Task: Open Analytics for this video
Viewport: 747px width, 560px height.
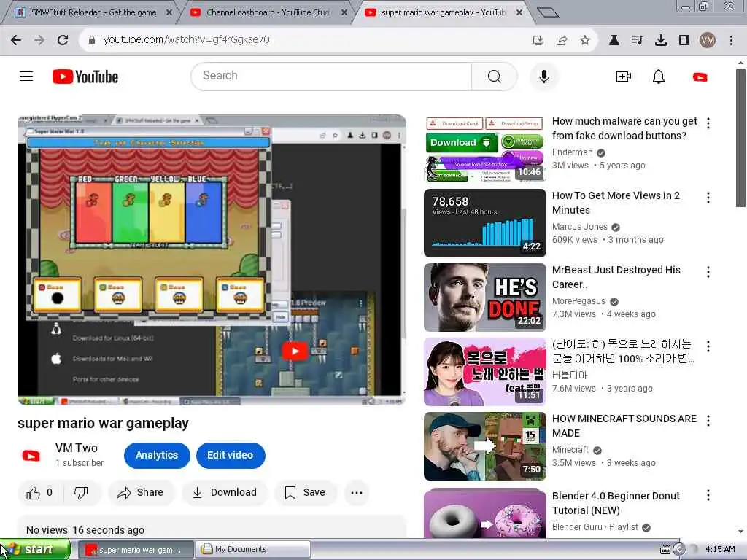Action: point(157,455)
